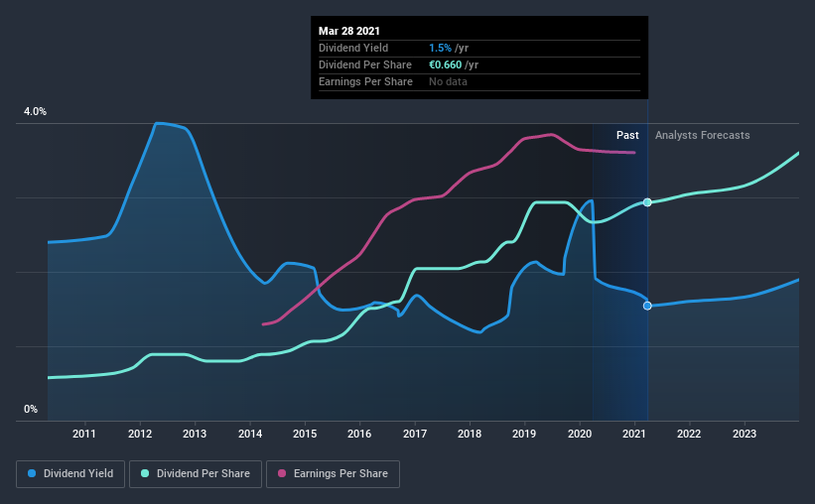Click the tooltip Earnings Per Share row label

(x=365, y=81)
